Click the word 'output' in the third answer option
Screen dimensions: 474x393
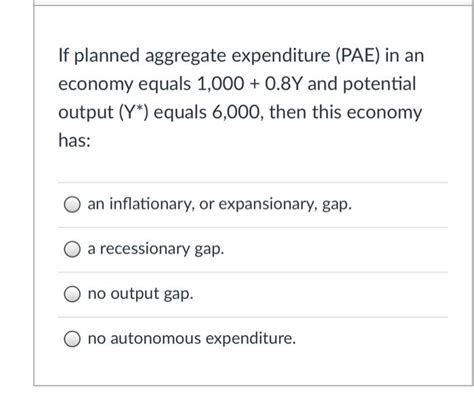click(x=135, y=294)
